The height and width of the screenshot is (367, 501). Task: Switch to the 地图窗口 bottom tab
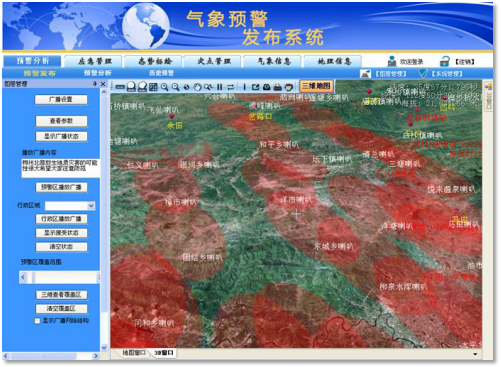coord(133,353)
